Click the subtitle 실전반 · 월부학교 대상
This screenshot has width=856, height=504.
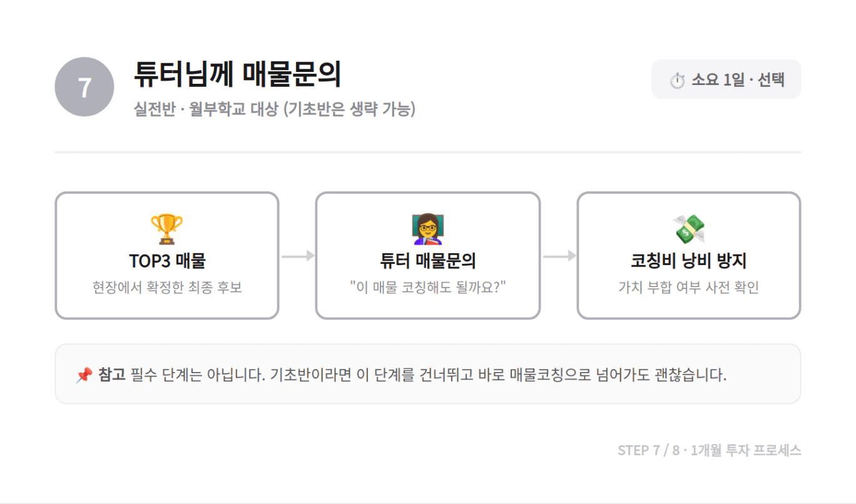pos(205,109)
